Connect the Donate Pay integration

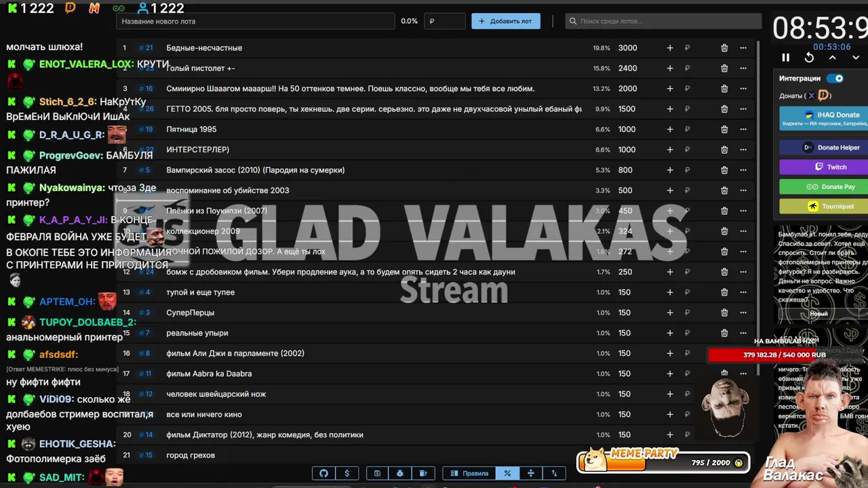tap(824, 186)
